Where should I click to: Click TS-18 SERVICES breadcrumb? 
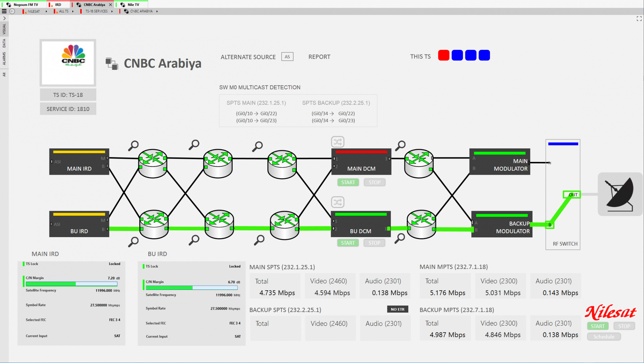(96, 11)
